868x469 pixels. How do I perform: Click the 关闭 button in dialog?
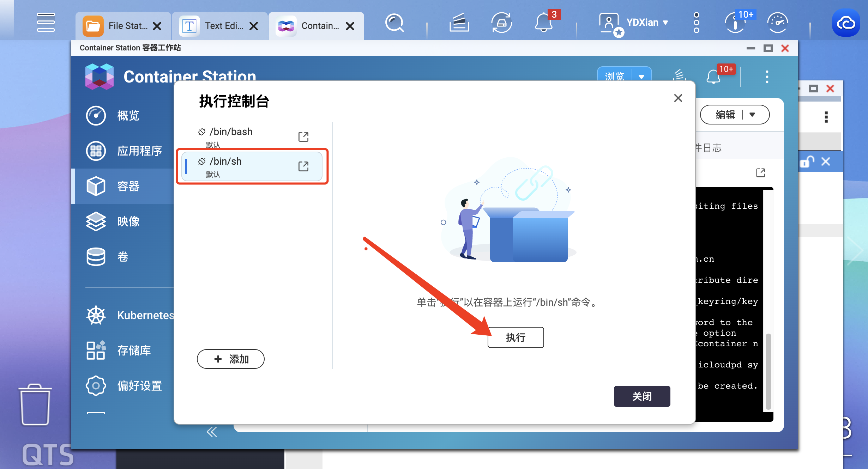click(x=641, y=396)
